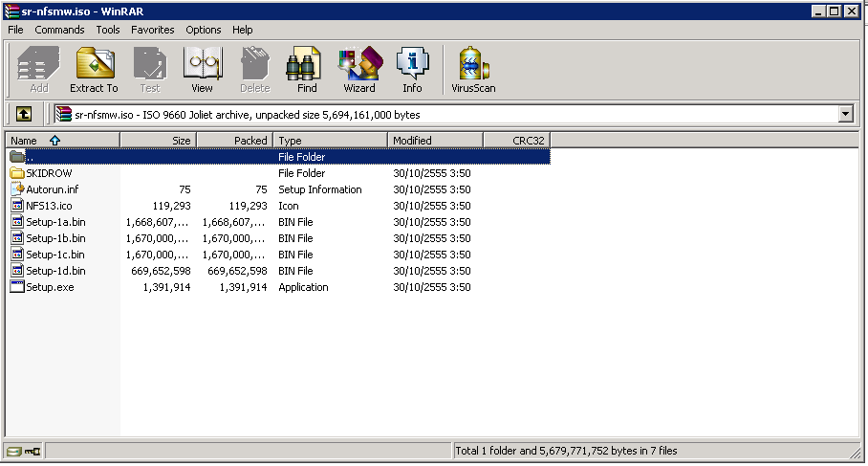
Task: Select the SKIDROW folder icon
Action: point(17,173)
